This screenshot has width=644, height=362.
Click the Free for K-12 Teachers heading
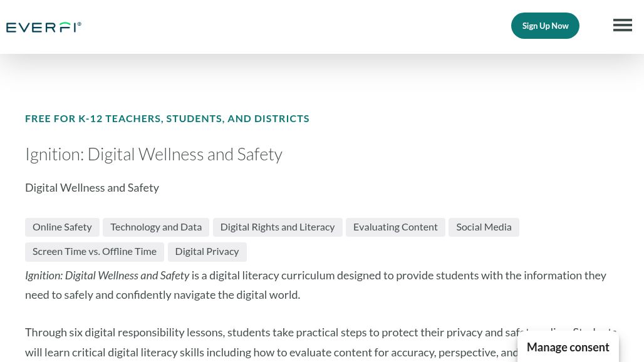coord(167,118)
